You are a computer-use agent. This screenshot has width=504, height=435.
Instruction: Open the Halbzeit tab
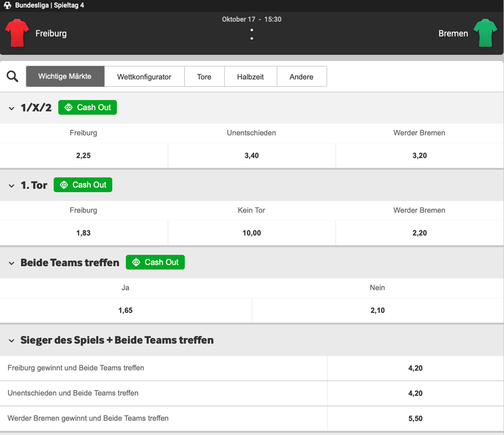250,76
